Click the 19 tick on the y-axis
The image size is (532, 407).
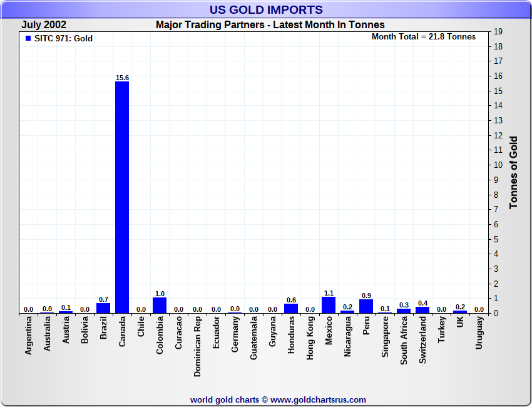498,31
